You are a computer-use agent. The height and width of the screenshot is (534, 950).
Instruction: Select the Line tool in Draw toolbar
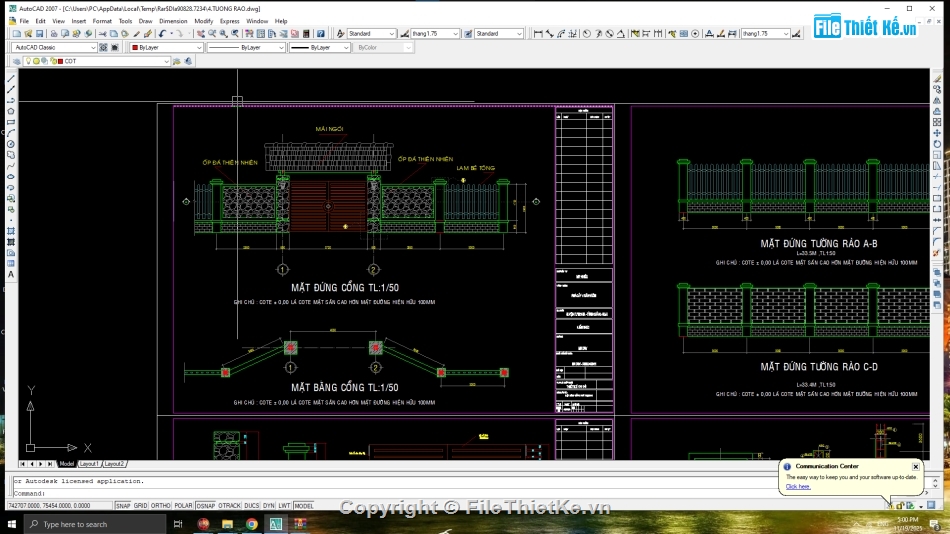point(11,79)
